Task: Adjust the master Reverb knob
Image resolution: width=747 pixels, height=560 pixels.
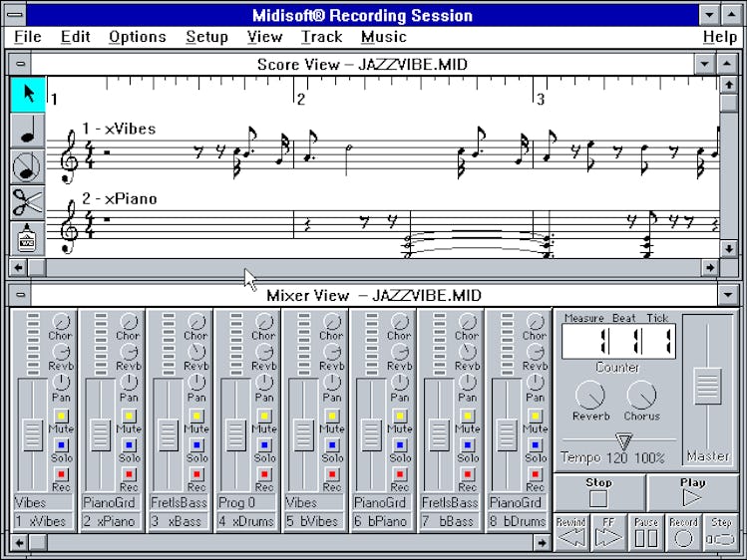Action: point(590,395)
